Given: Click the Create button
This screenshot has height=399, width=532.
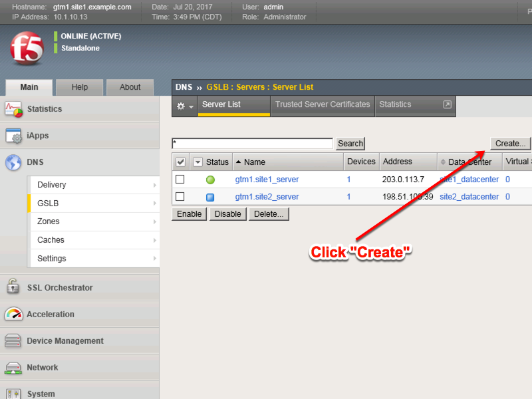Looking at the screenshot, I should tap(510, 144).
